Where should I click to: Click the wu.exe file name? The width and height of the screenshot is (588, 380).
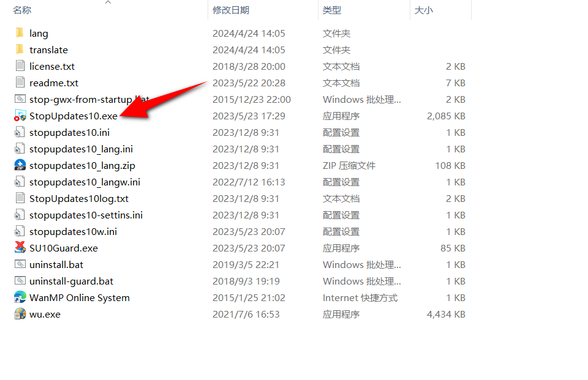[x=45, y=314]
